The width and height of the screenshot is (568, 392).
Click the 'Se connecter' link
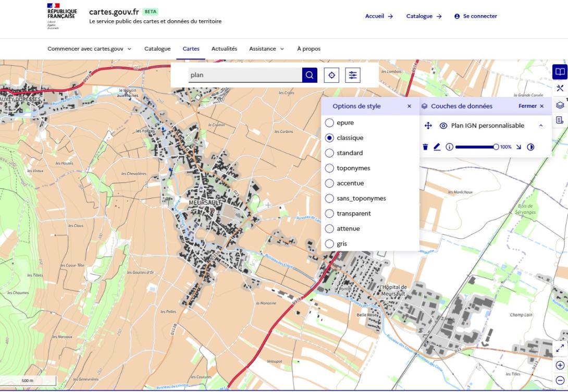pyautogui.click(x=475, y=16)
